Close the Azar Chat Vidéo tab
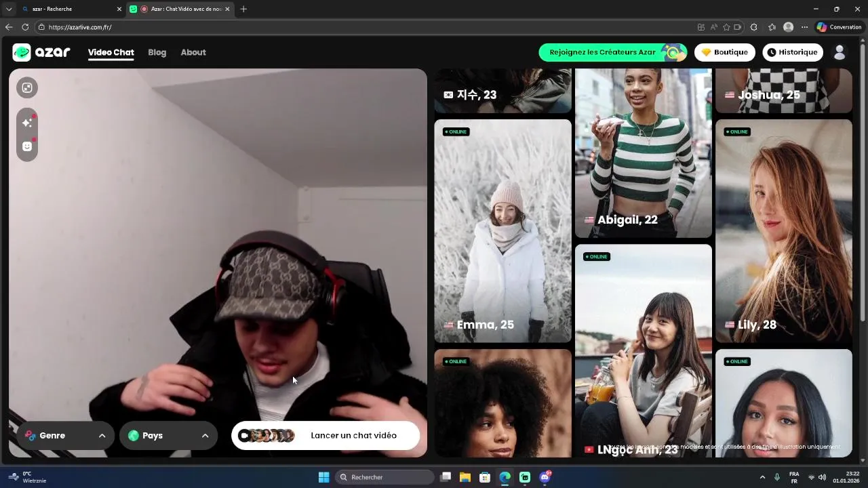Image resolution: width=868 pixels, height=488 pixels. [227, 9]
